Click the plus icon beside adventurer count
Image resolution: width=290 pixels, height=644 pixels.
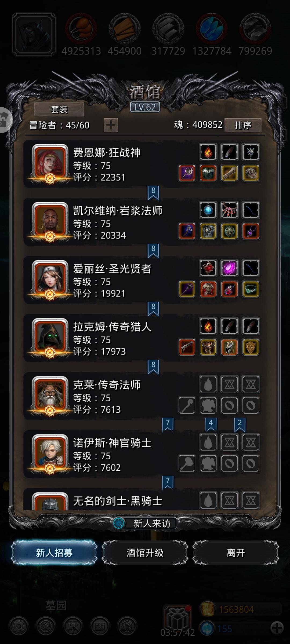click(x=111, y=125)
